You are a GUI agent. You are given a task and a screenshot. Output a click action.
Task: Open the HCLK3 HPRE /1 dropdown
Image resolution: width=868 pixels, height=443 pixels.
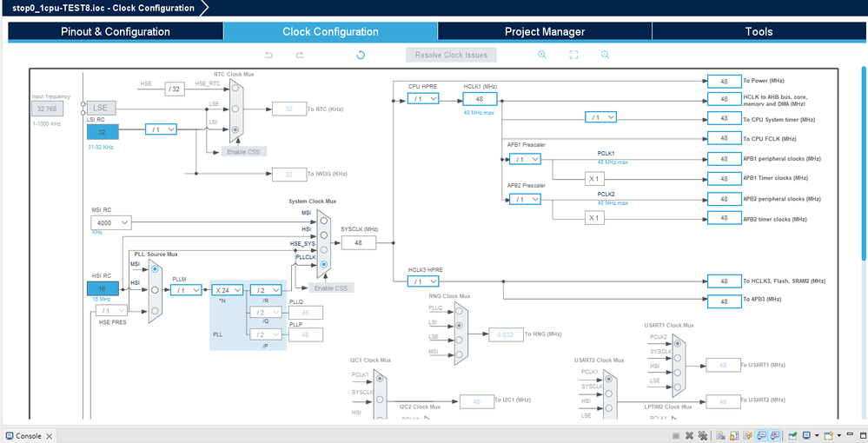(x=423, y=281)
